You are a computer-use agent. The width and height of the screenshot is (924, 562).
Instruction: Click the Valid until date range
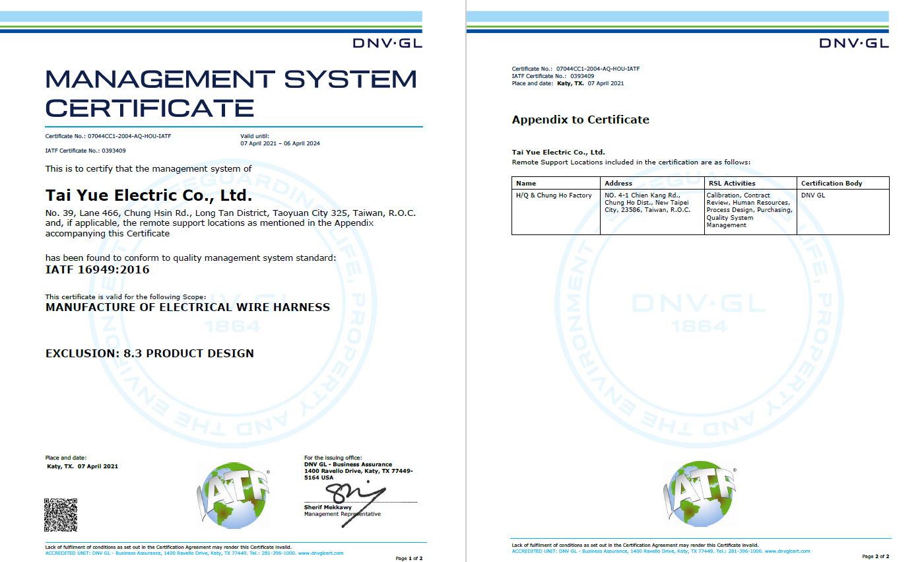point(280,143)
